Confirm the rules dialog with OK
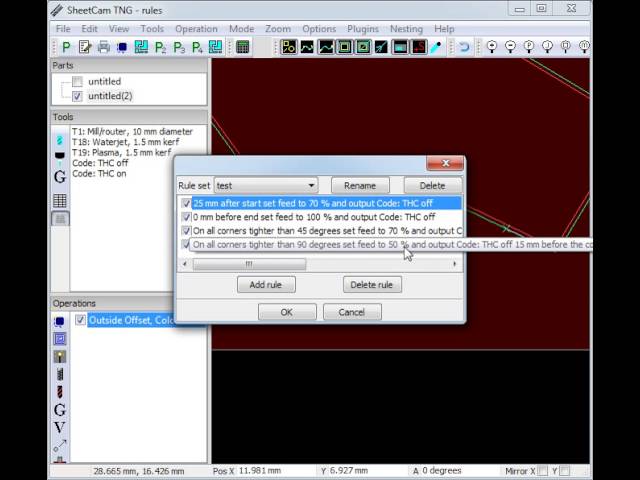The width and height of the screenshot is (640, 480). (x=287, y=312)
